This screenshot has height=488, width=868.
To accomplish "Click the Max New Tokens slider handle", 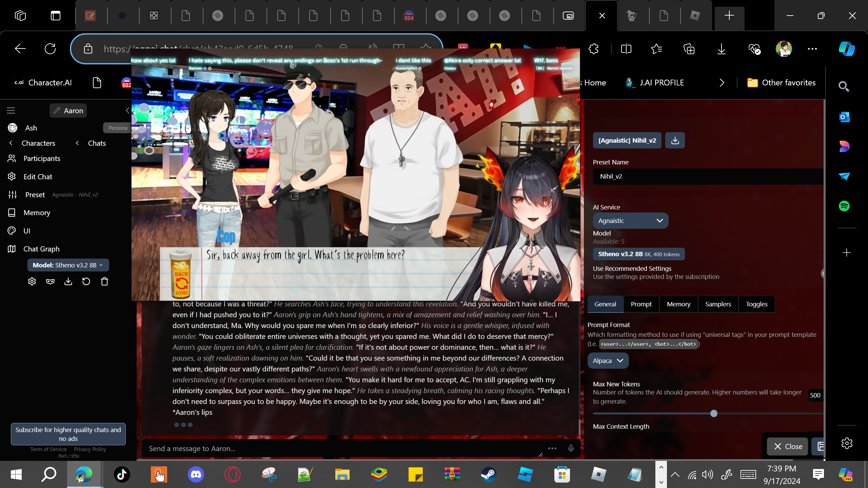I will point(714,413).
